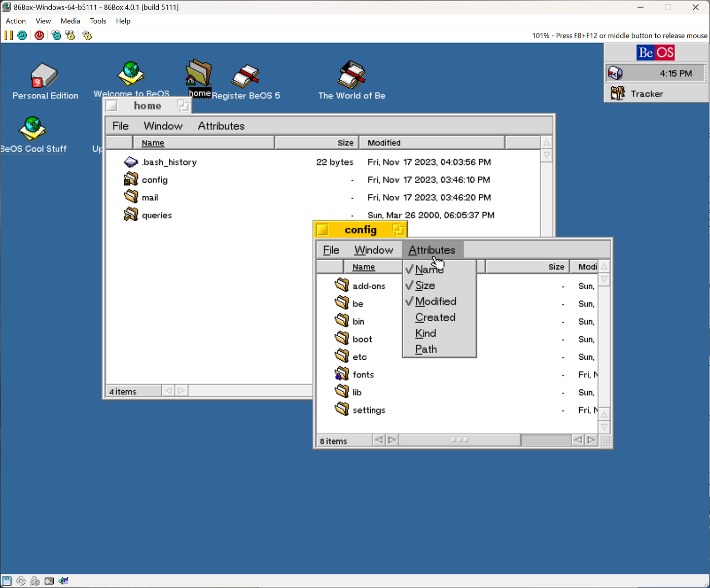Click the hard disk activity indicator
The image size is (710, 588).
(49, 580)
